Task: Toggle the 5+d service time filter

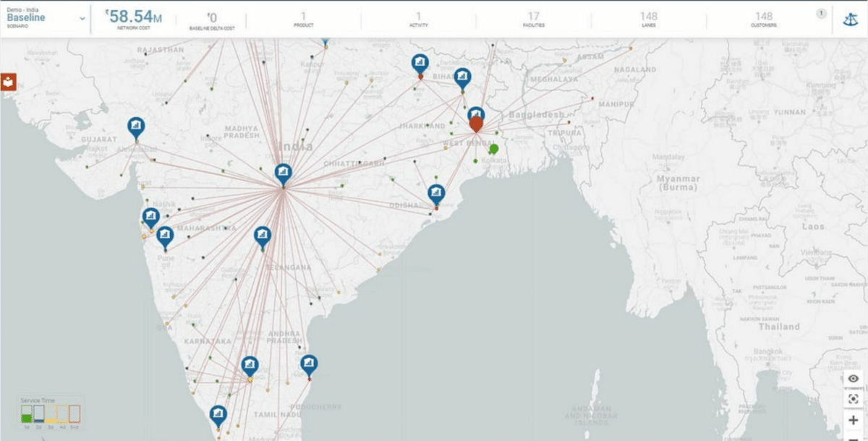Action: [x=73, y=414]
